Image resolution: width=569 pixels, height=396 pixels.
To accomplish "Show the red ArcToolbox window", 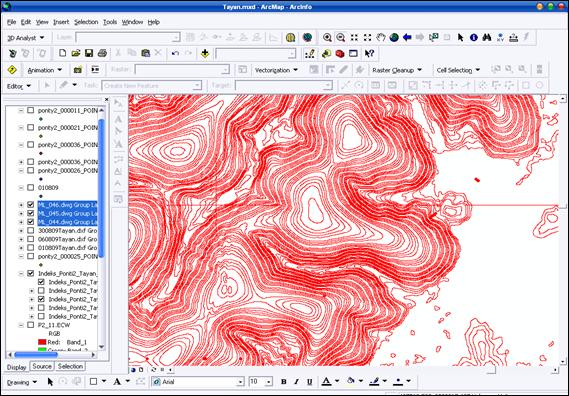I will pyautogui.click(x=340, y=54).
